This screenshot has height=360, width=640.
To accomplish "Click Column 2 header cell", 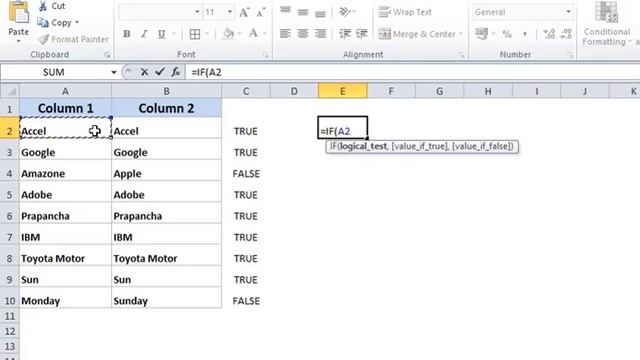I will point(167,108).
